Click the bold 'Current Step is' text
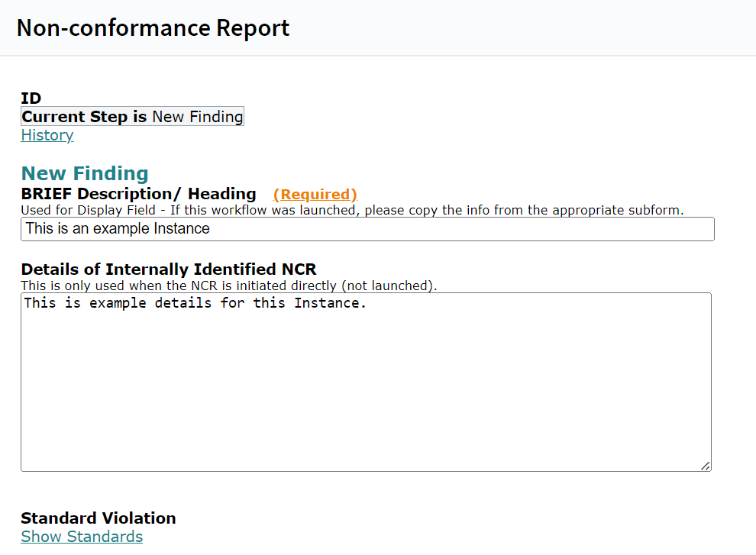This screenshot has height=555, width=756. (84, 117)
